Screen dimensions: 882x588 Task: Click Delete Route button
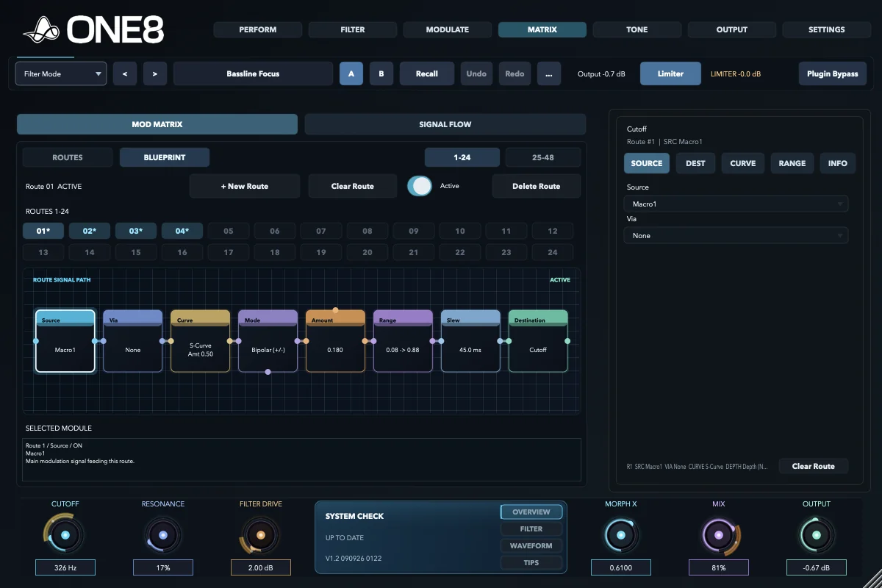pyautogui.click(x=537, y=186)
